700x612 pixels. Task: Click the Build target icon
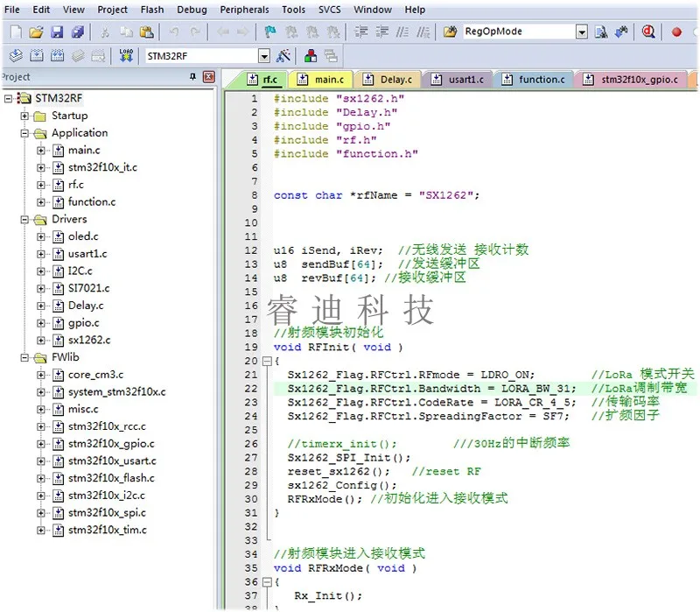(x=35, y=55)
